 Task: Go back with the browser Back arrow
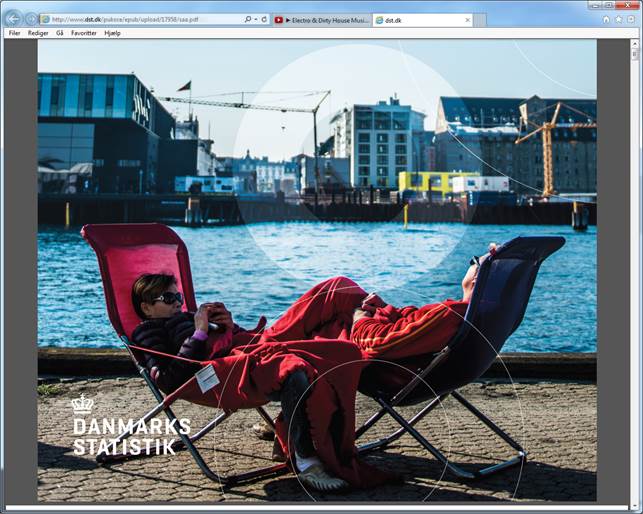tap(14, 19)
